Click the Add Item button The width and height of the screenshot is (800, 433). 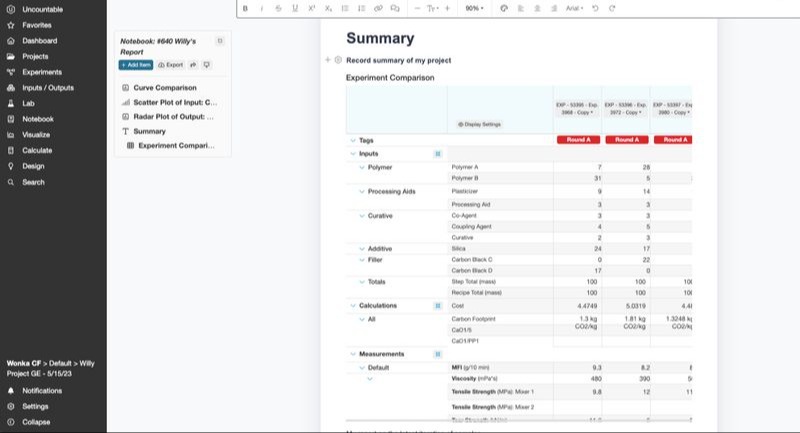click(135, 64)
